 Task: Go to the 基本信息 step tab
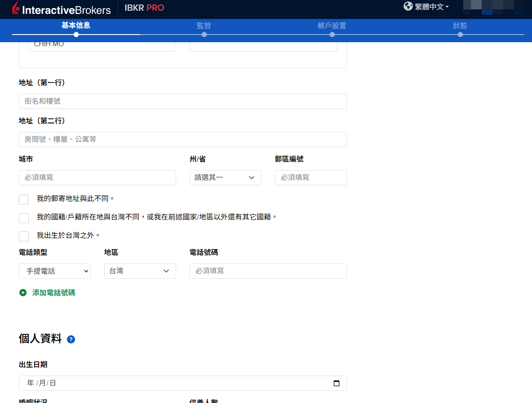[x=75, y=26]
